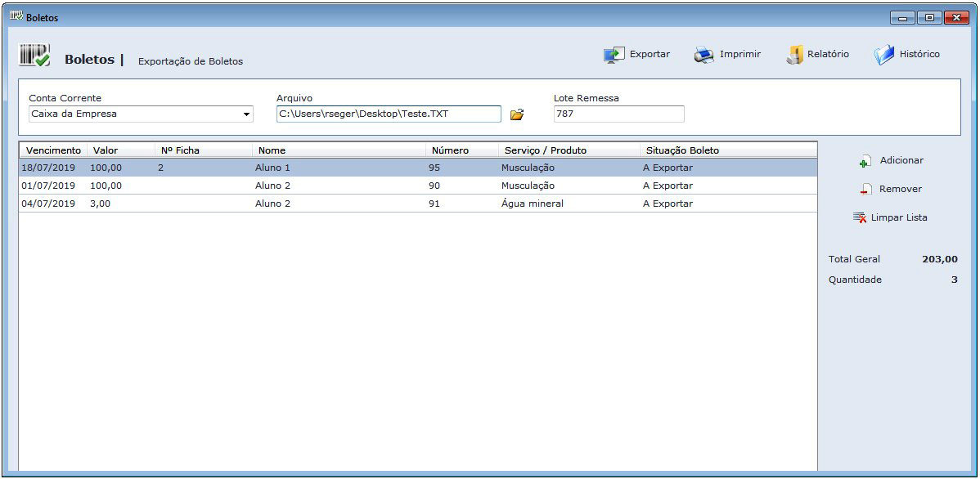Click Aluno 2 in the Número 90 row

tap(272, 186)
